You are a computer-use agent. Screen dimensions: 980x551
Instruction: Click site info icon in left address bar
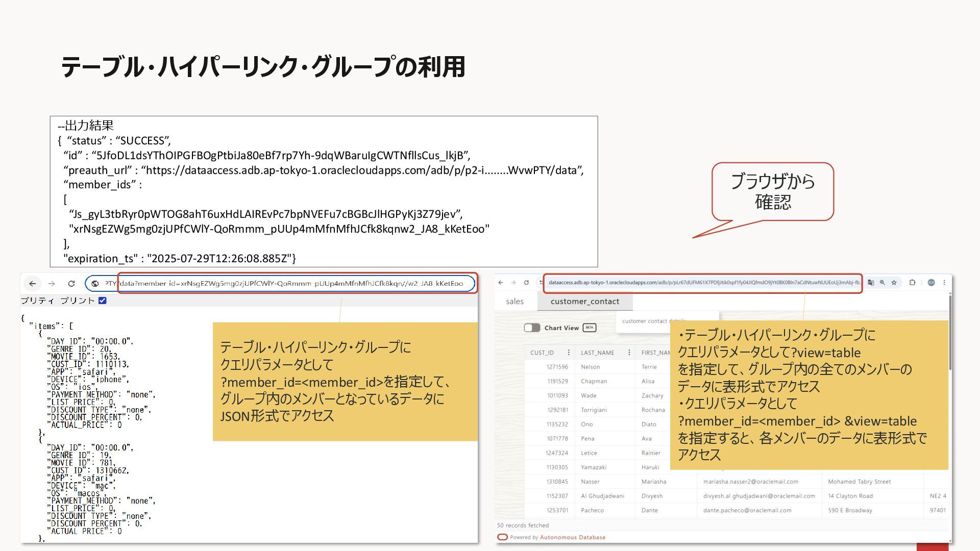[x=95, y=284]
